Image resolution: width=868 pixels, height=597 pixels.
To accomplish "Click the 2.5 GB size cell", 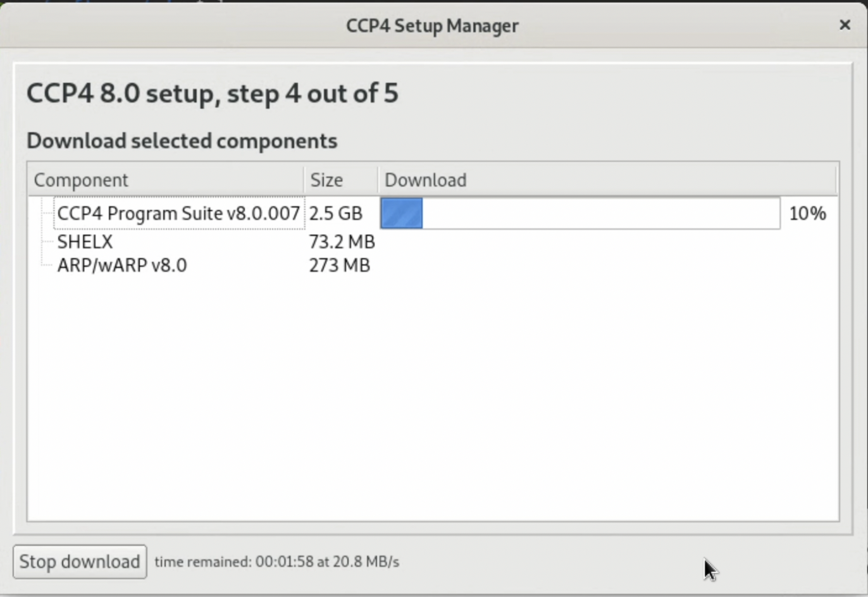I will (336, 213).
